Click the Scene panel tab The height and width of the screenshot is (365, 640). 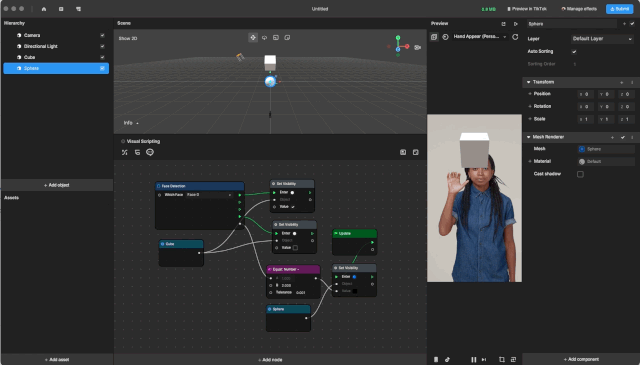click(x=124, y=23)
